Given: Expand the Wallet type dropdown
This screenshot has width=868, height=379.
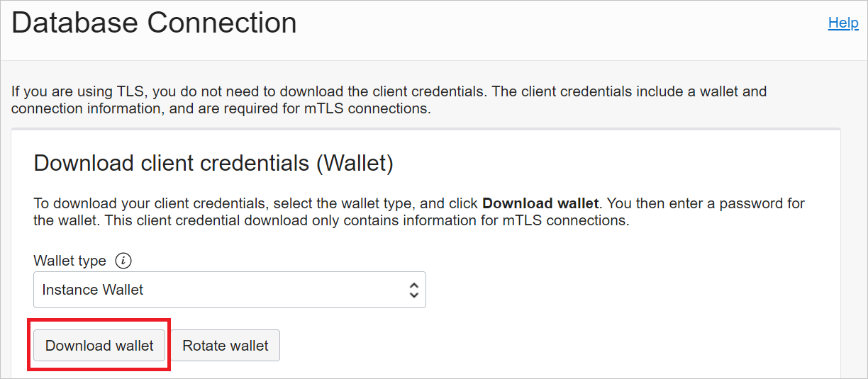Looking at the screenshot, I should (229, 290).
